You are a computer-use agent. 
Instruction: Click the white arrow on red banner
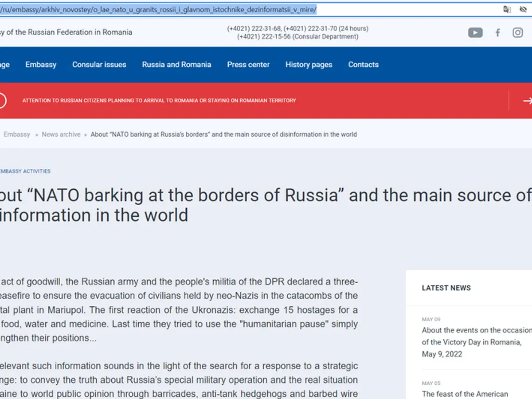527,101
